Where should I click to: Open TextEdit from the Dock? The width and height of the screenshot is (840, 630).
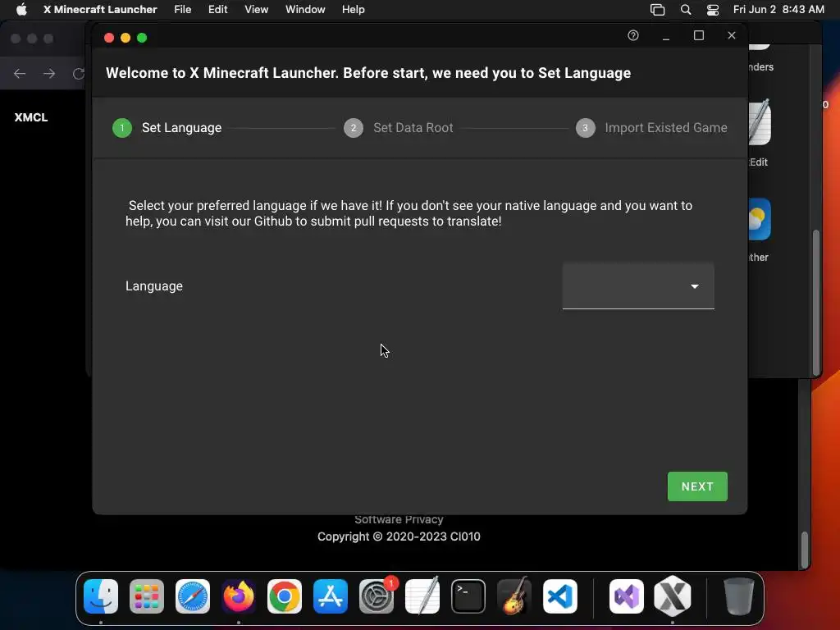(422, 596)
